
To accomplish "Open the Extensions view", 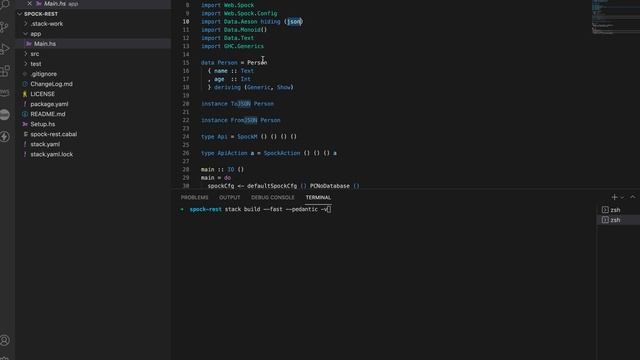I will tap(5, 71).
